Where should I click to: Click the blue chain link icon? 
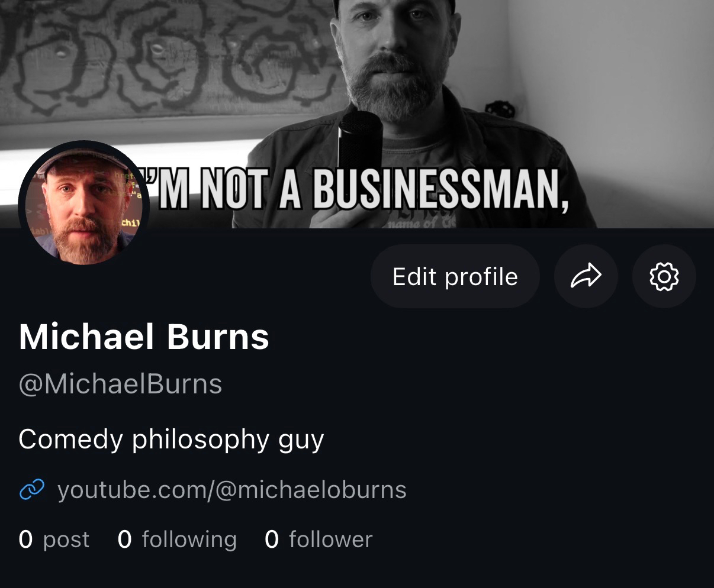32,490
